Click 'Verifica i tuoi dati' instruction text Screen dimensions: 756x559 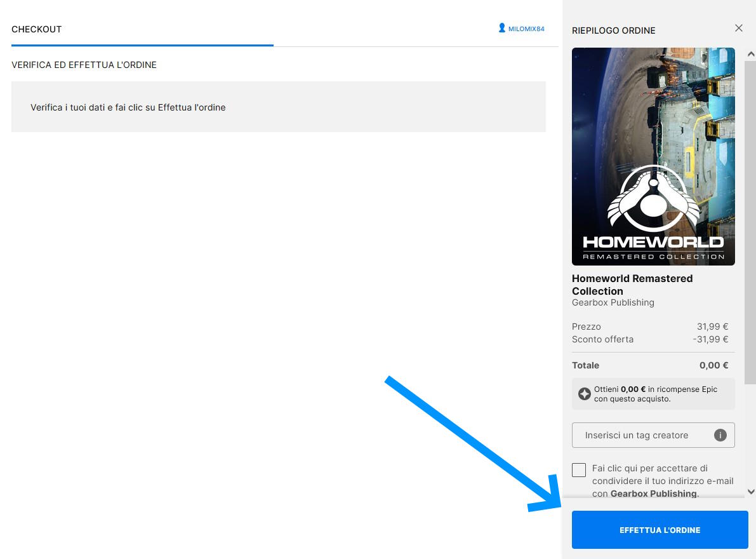[128, 107]
